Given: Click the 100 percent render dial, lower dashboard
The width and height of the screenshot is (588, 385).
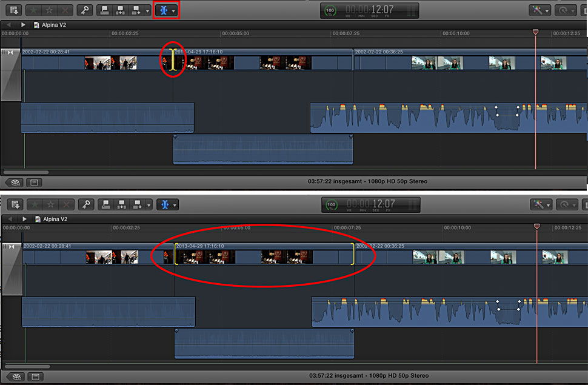Looking at the screenshot, I should [x=332, y=205].
